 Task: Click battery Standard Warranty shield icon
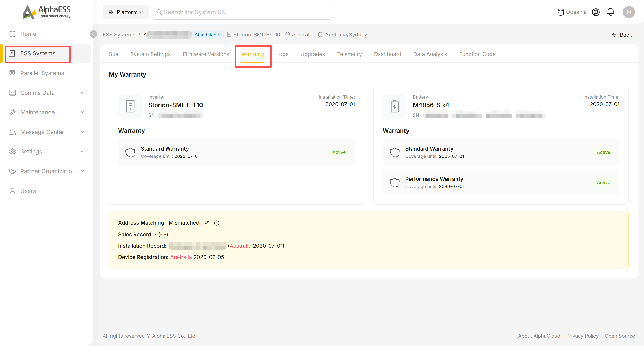click(x=395, y=152)
